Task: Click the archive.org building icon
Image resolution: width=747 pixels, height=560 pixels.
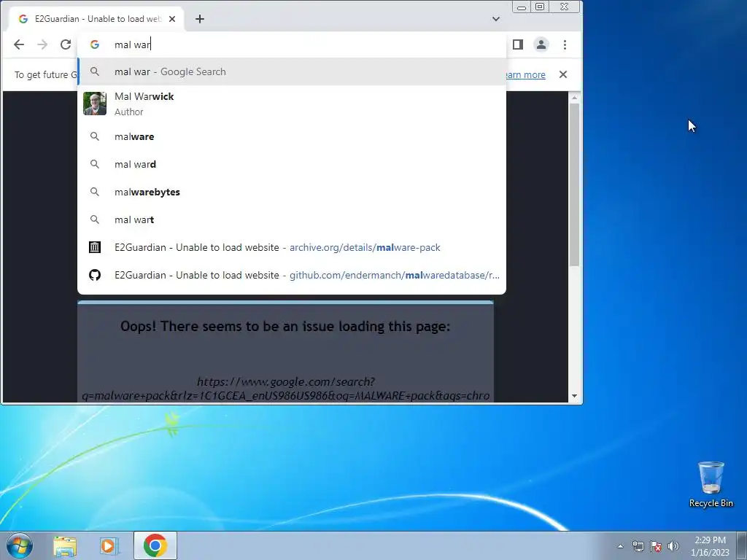Action: pos(95,247)
